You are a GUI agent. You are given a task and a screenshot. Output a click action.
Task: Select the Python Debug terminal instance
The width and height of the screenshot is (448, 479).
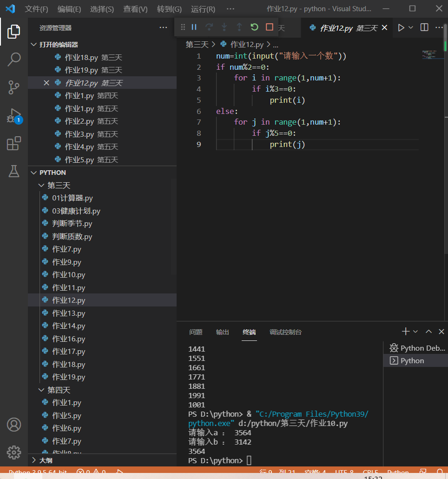pos(415,348)
